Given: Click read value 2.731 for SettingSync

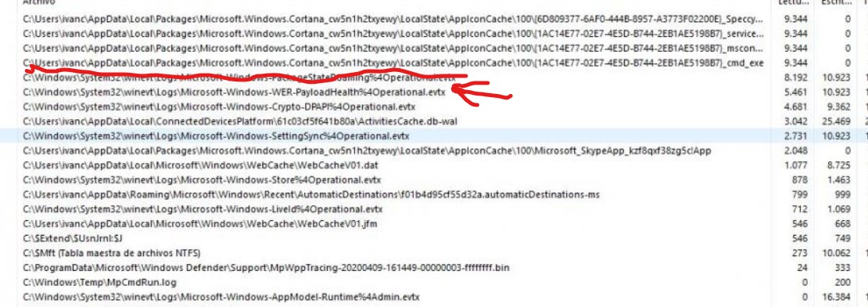Looking at the screenshot, I should pos(795,135).
